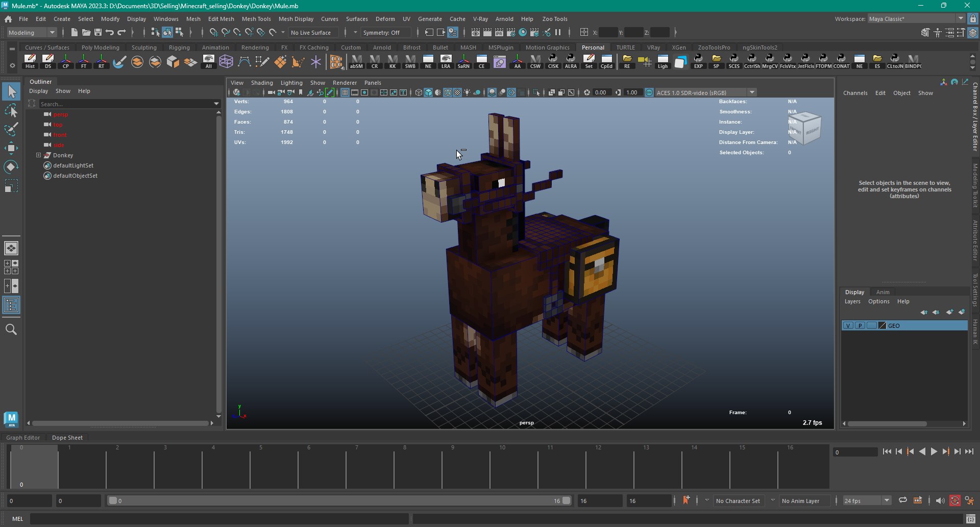This screenshot has width=980, height=527.
Task: Open the No Anim Layer dropdown
Action: coord(800,500)
